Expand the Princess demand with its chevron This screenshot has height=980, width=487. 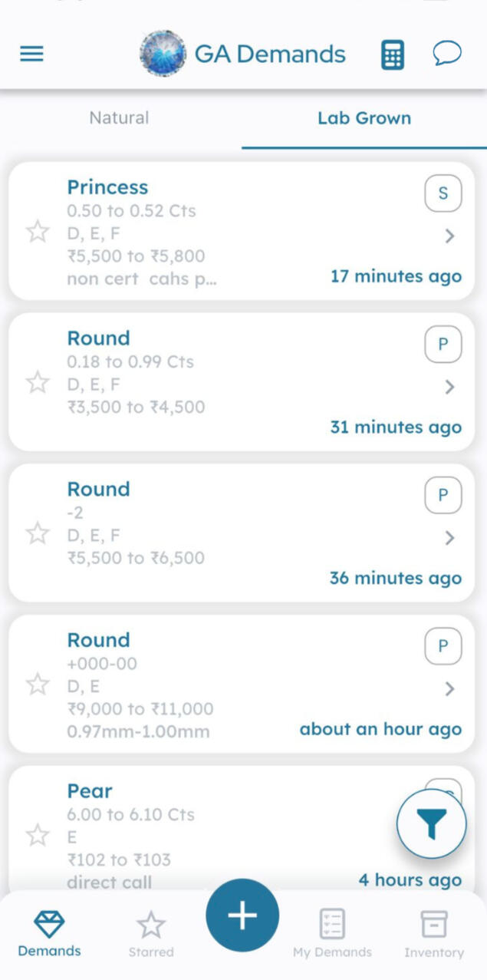click(450, 236)
